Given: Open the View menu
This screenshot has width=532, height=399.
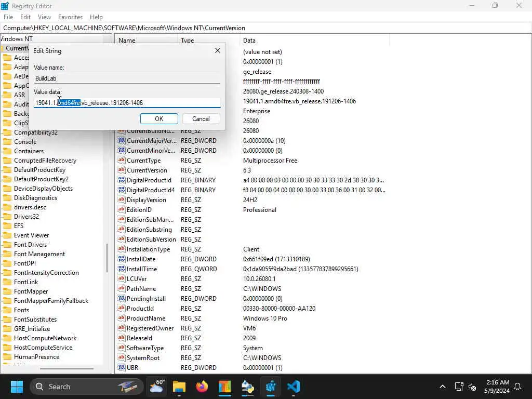Looking at the screenshot, I should [44, 17].
